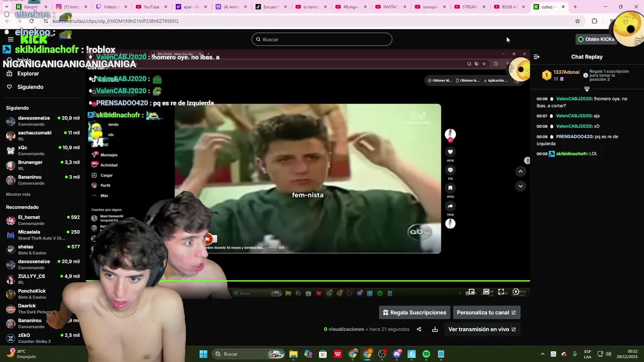Screen dimensions: 644x362
Task: Toggle theater mode player icon
Action: (x=486, y=292)
